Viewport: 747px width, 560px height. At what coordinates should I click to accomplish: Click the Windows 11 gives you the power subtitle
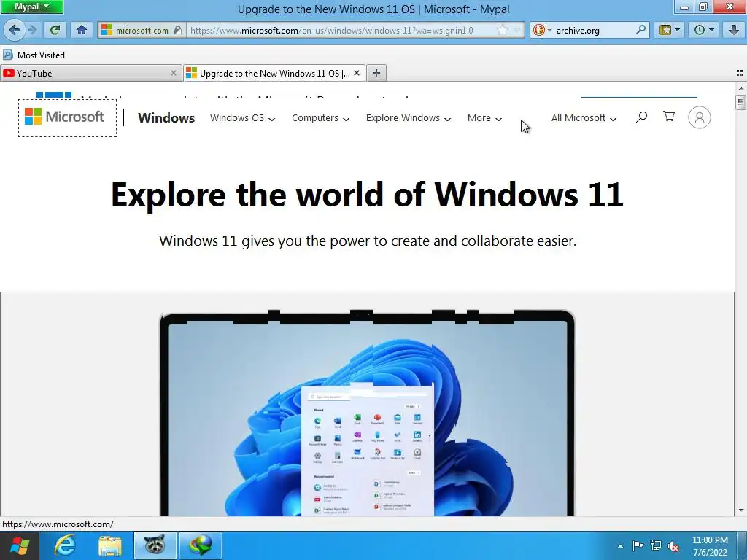(368, 241)
